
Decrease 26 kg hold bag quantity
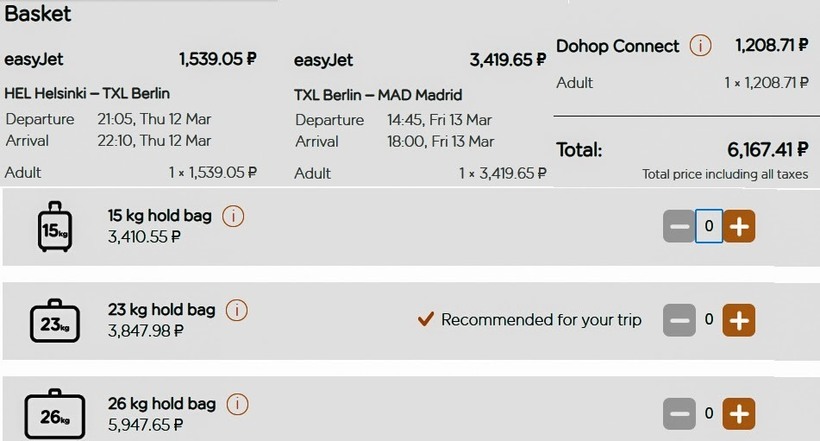[679, 413]
